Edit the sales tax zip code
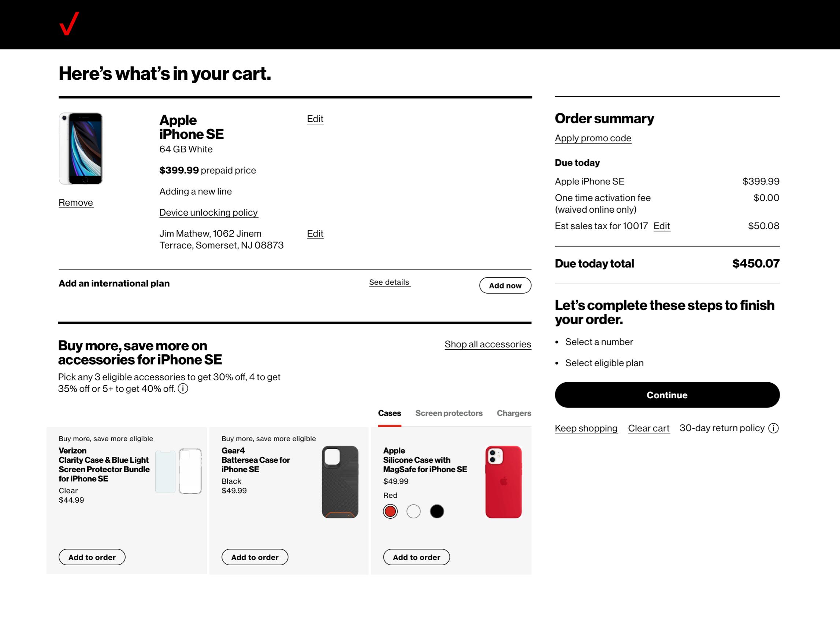Image resolution: width=840 pixels, height=626 pixels. [661, 226]
